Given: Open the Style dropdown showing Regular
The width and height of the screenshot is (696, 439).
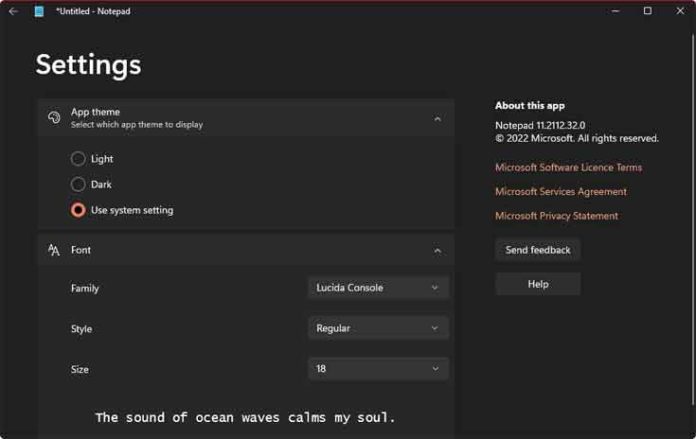Looking at the screenshot, I should [378, 328].
